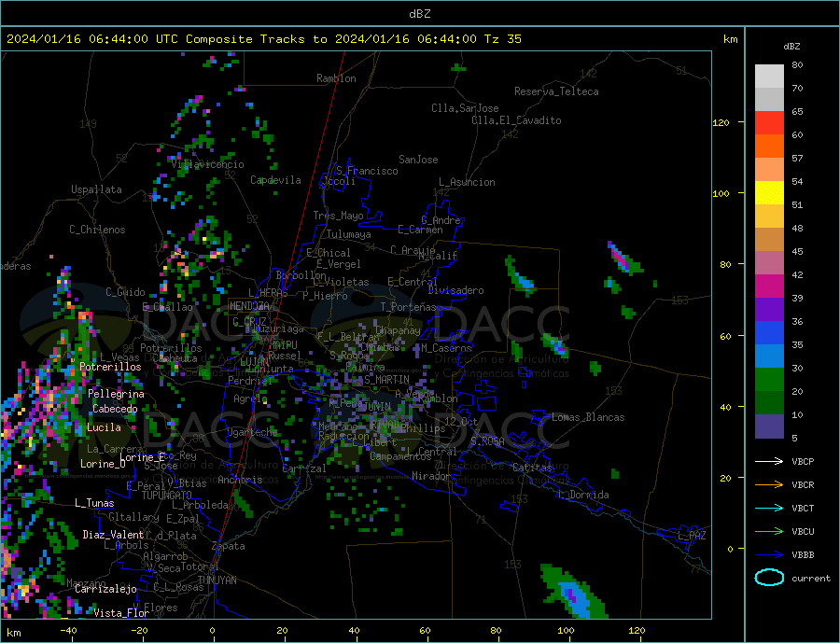Click the 'Tres_Mayo' map label
Image resolution: width=840 pixels, height=643 pixels.
[338, 216]
